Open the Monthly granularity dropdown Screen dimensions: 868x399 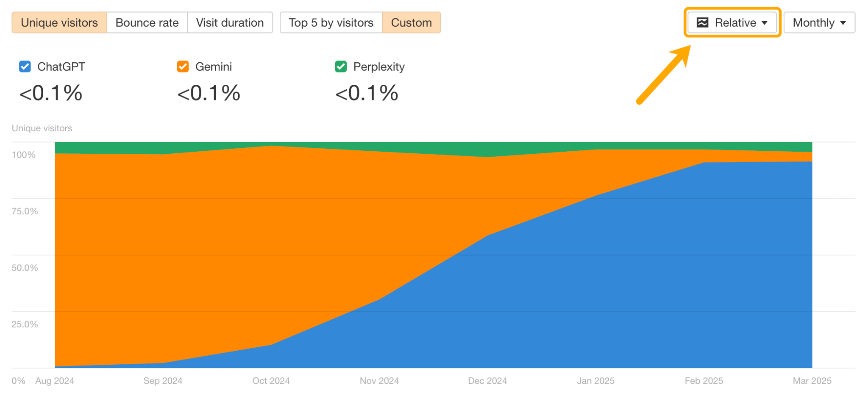(x=819, y=22)
